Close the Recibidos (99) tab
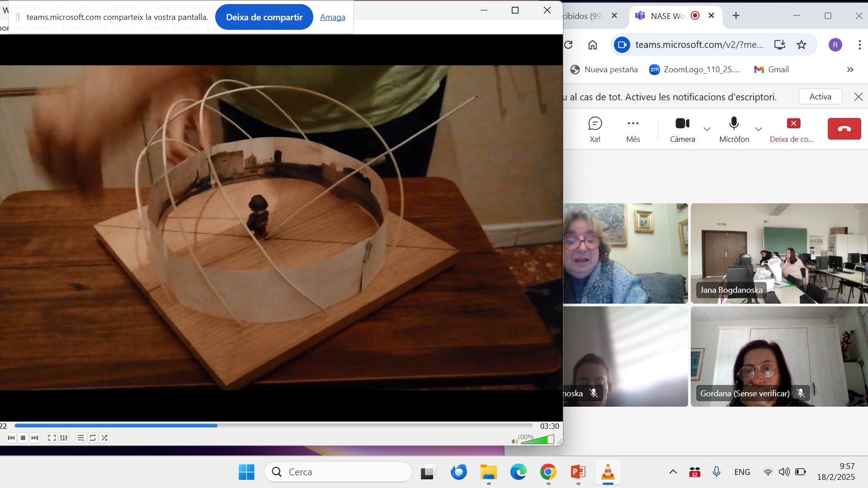This screenshot has width=868, height=488. tap(614, 16)
